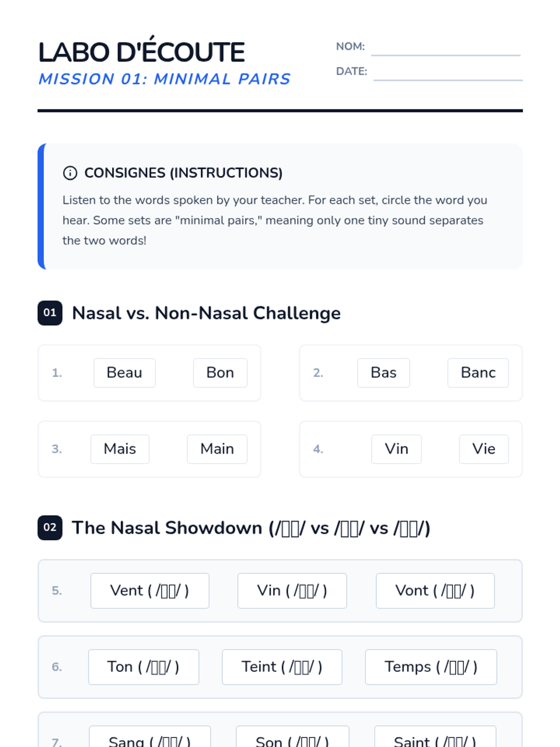560x747 pixels.
Task: Select Teint in question 6
Action: tap(282, 667)
